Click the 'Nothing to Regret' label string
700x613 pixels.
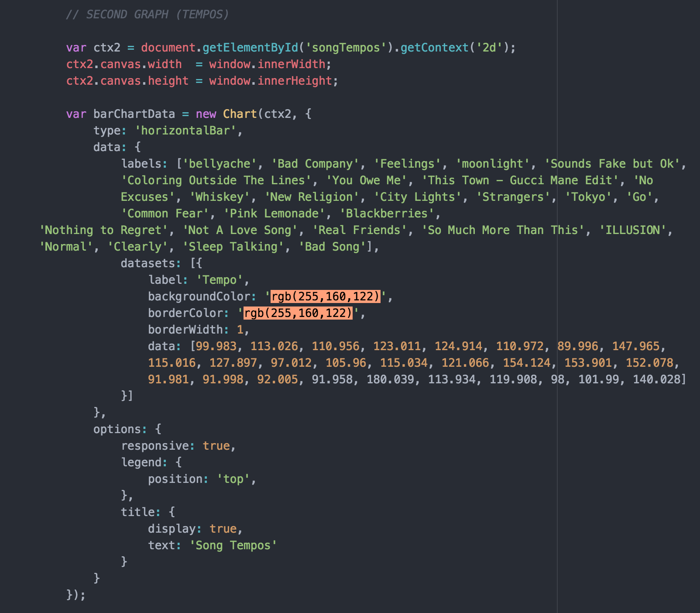point(103,230)
